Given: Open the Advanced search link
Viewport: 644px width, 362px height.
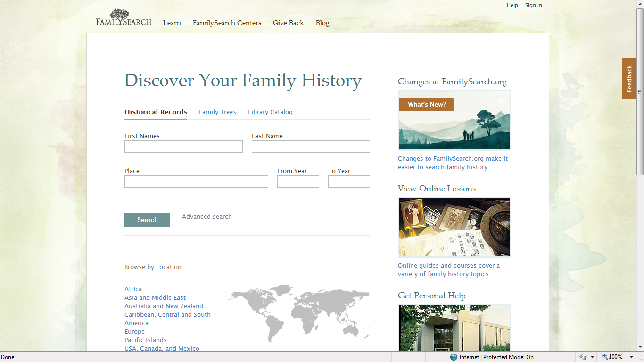Looking at the screenshot, I should point(207,217).
